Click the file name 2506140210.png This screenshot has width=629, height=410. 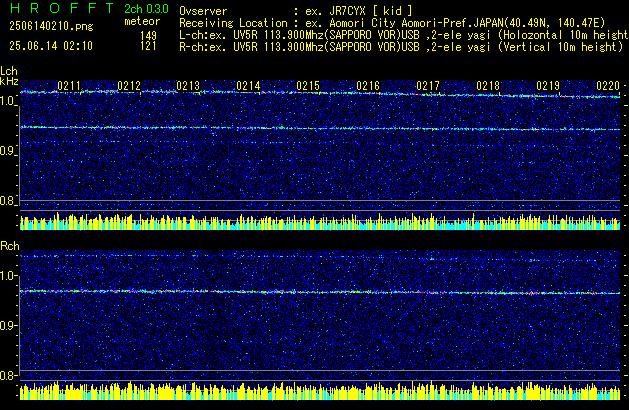(x=51, y=26)
